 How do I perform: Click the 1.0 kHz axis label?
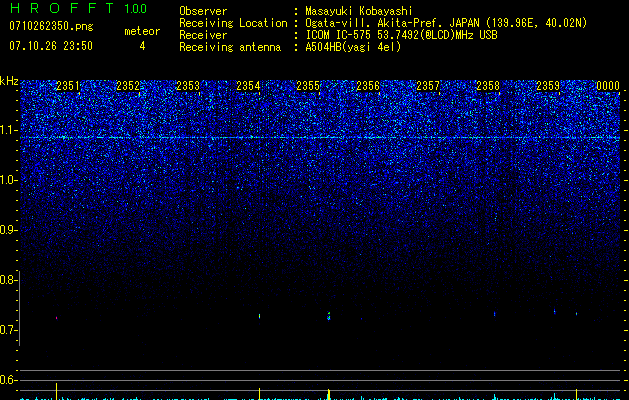tap(7, 180)
